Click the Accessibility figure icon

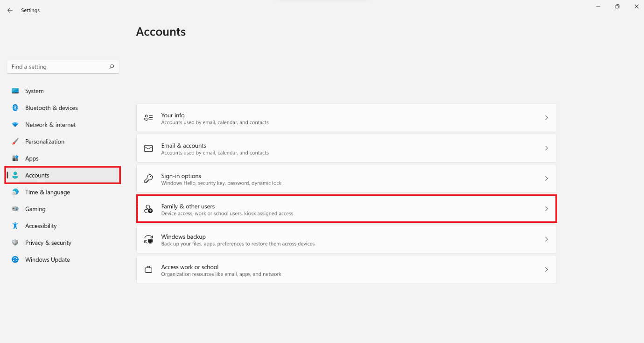click(15, 226)
